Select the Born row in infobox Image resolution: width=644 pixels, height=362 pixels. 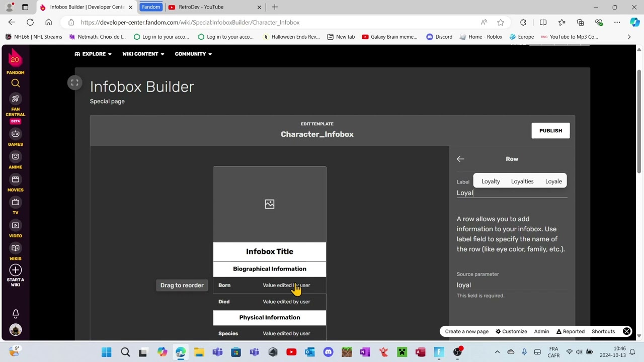pos(270,285)
